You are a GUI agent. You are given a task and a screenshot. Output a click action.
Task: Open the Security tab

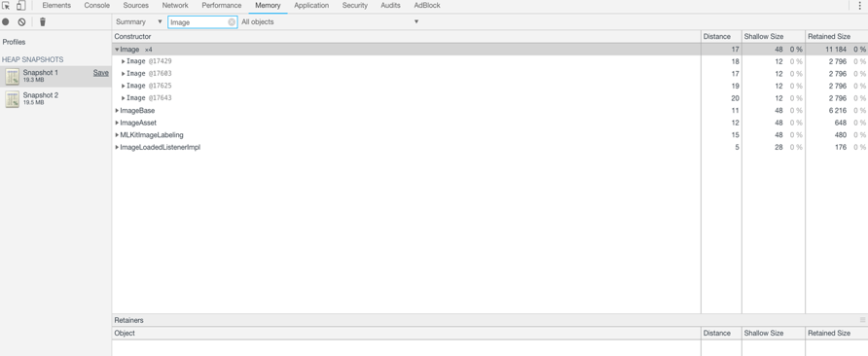click(355, 6)
